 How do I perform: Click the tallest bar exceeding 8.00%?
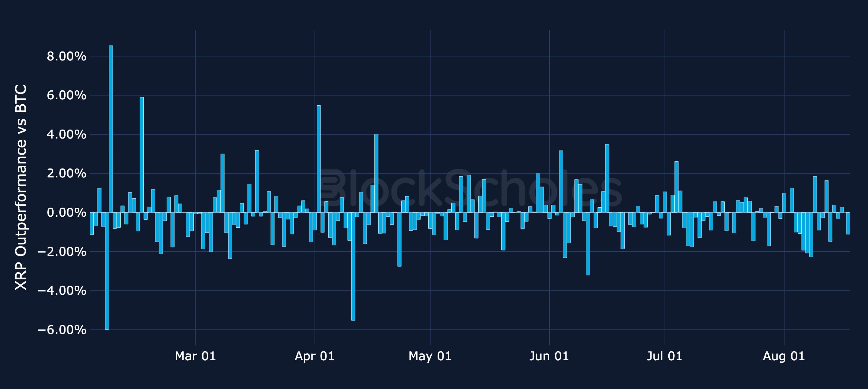pos(111,129)
